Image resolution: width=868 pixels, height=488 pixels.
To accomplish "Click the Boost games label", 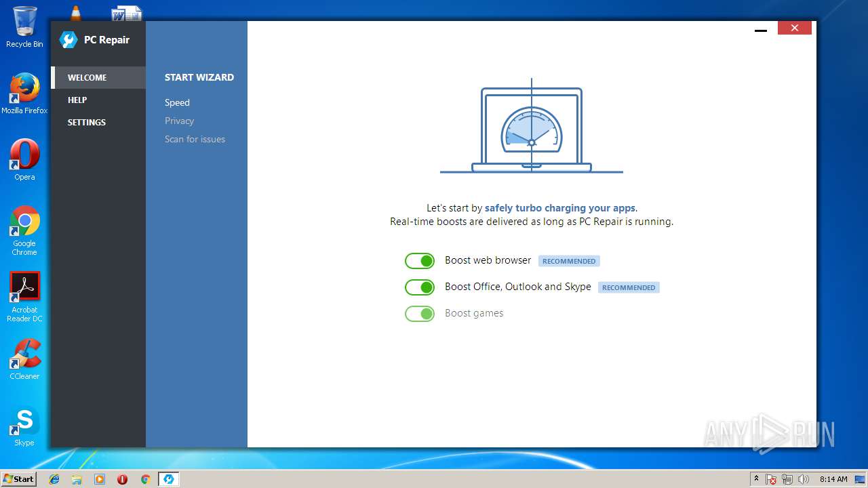I will click(474, 313).
